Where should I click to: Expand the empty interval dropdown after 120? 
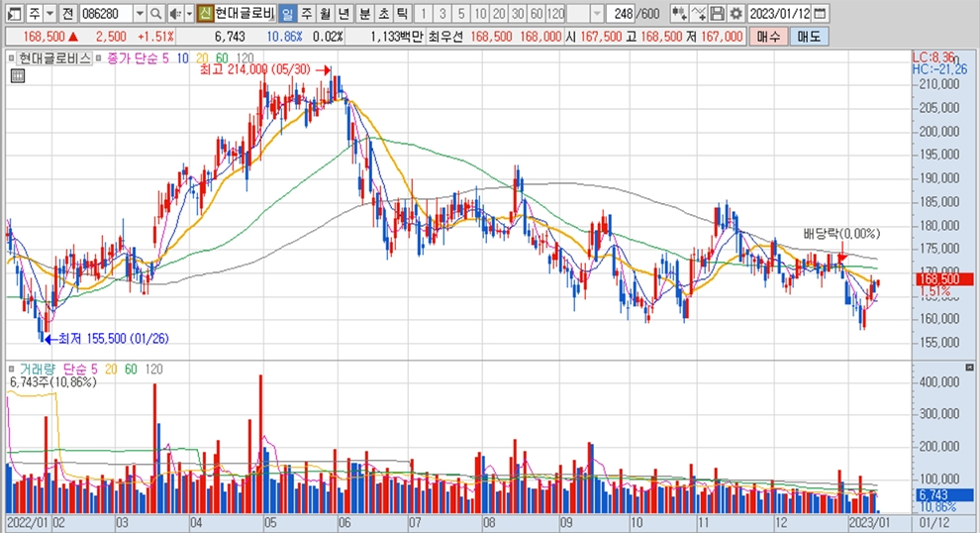(597, 13)
